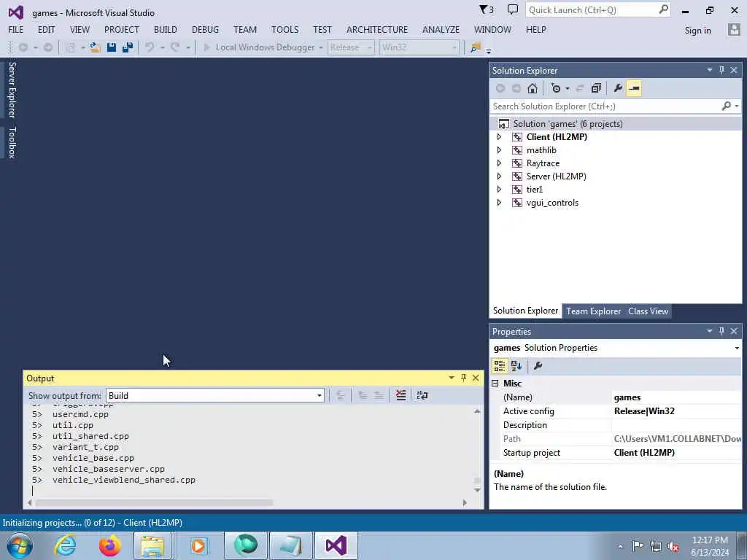This screenshot has width=747, height=560.
Task: Click the Clear All icon in Output
Action: point(400,395)
